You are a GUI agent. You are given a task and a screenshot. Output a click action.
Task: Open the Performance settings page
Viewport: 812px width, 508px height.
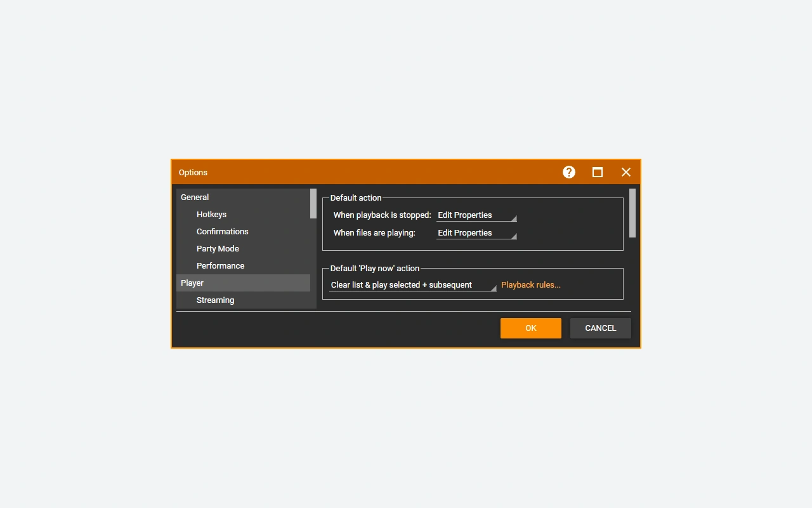(x=243, y=266)
